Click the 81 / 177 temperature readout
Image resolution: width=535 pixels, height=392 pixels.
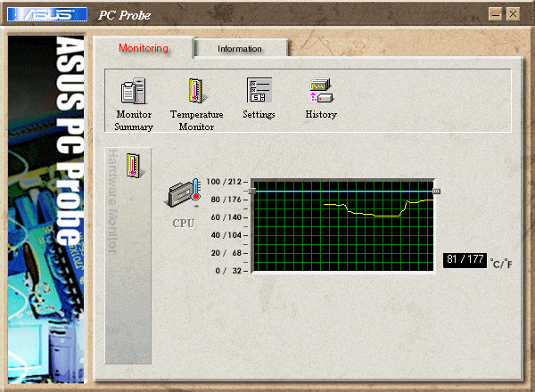[x=465, y=260]
